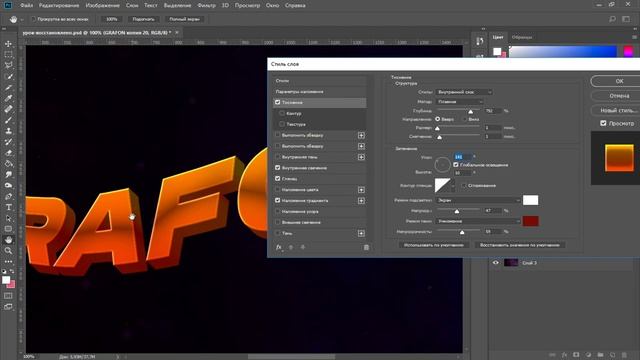Image resolution: width=640 pixels, height=360 pixels.
Task: Select the Smudge tool
Action: coord(8,175)
